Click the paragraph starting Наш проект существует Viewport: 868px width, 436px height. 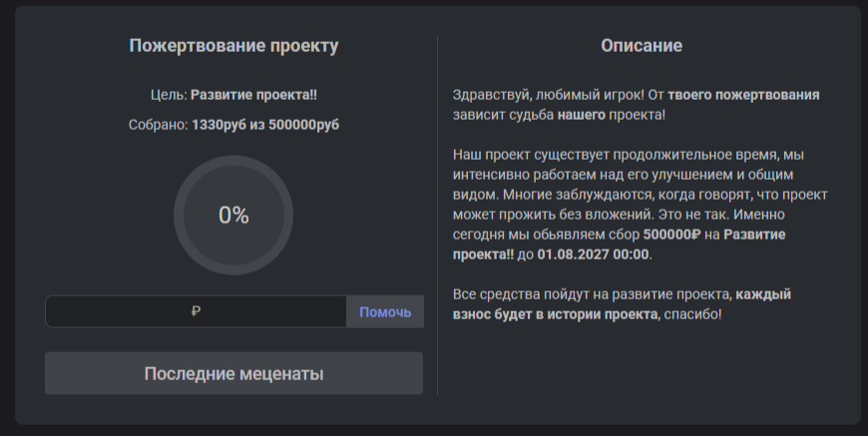click(x=640, y=205)
